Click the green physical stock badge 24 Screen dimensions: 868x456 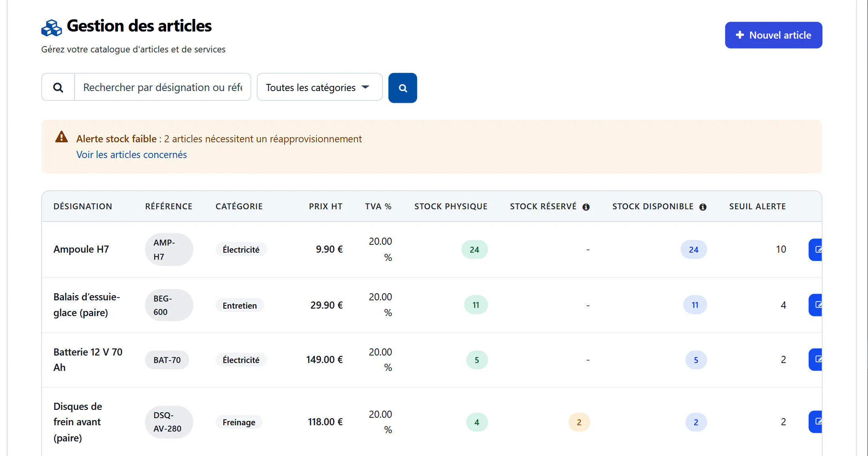point(474,249)
